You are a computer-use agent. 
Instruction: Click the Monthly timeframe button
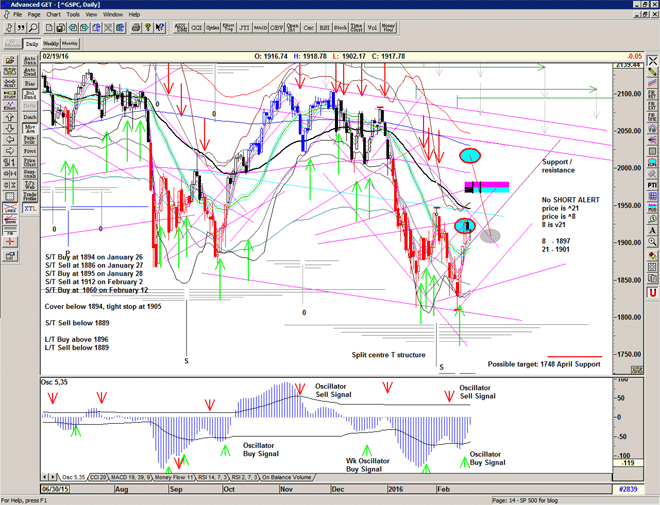point(71,44)
